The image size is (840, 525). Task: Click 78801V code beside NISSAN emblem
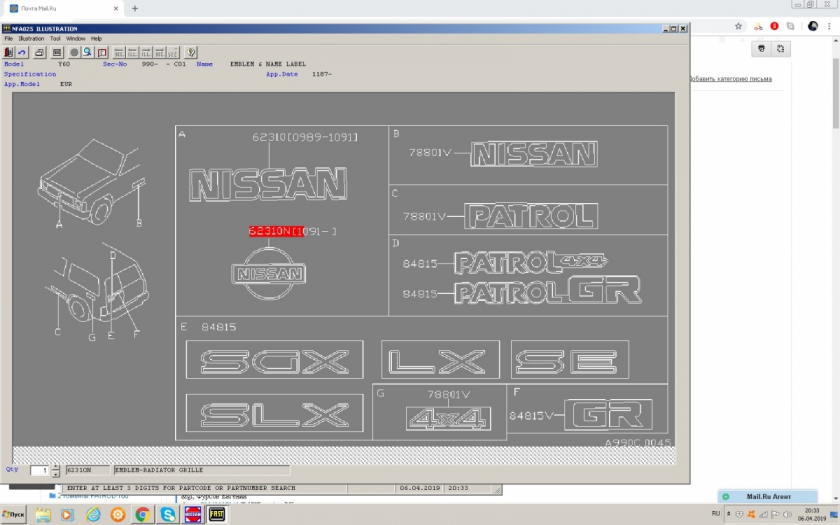tap(430, 153)
